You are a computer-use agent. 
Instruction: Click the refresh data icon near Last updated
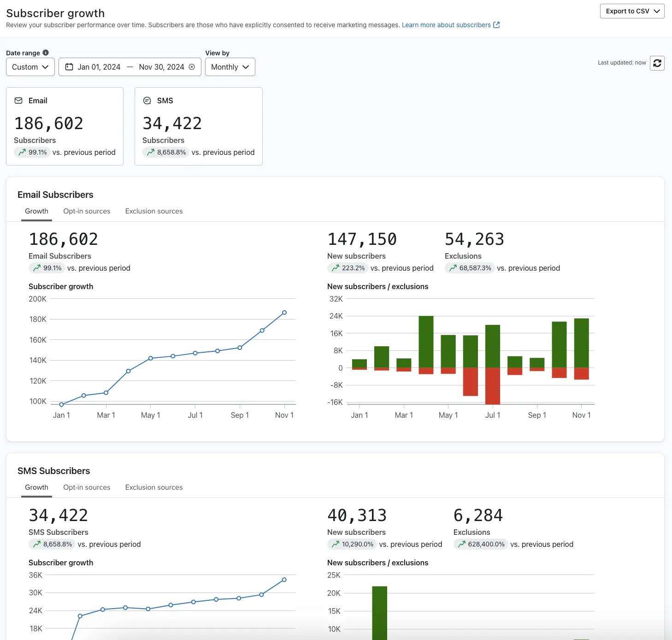(657, 63)
